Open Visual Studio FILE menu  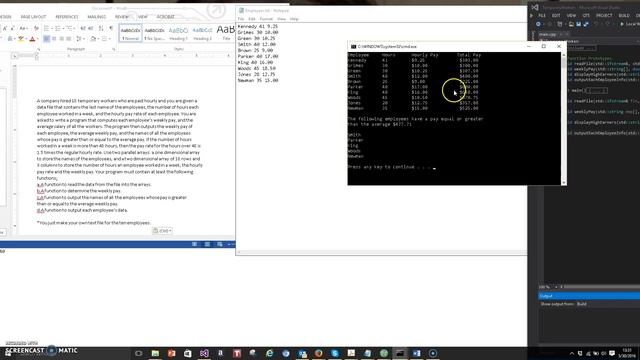pos(542,16)
